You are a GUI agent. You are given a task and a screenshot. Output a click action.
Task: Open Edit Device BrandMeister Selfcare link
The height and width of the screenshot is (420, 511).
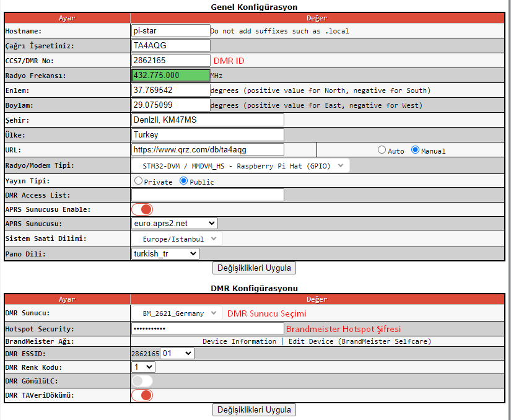[x=359, y=341]
